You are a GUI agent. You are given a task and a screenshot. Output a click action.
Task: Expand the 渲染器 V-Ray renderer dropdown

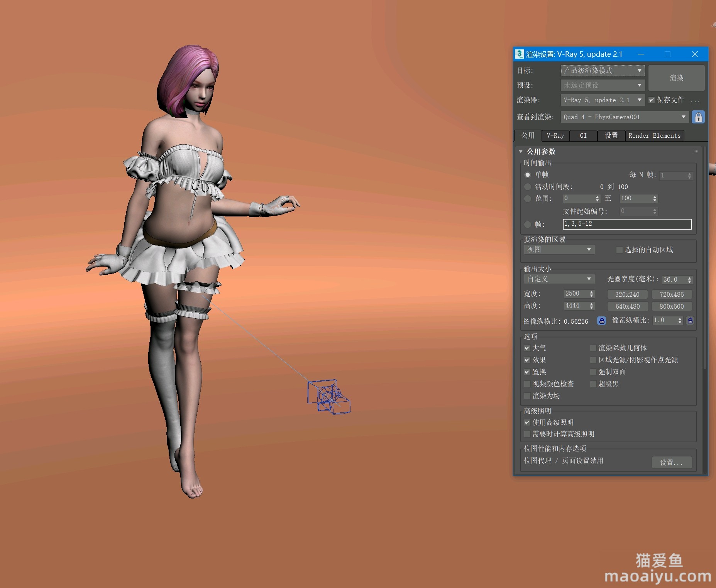tap(603, 100)
